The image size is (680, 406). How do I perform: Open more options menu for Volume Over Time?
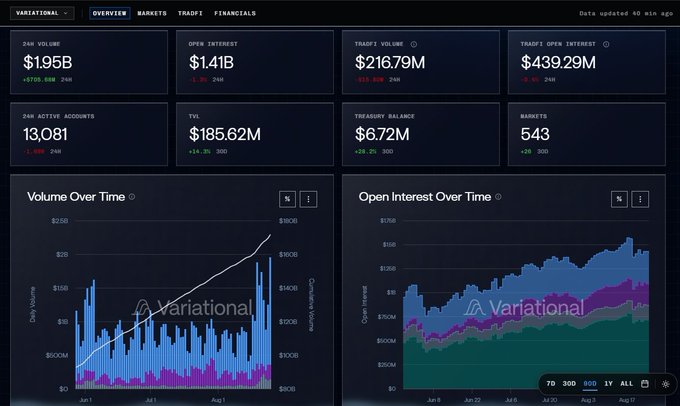click(x=308, y=199)
